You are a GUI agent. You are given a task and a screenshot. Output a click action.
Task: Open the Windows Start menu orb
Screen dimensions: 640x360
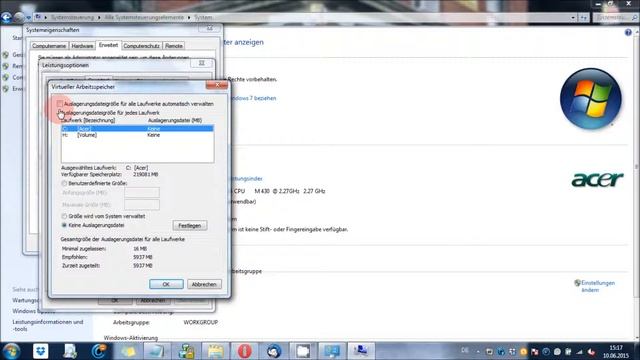11,351
